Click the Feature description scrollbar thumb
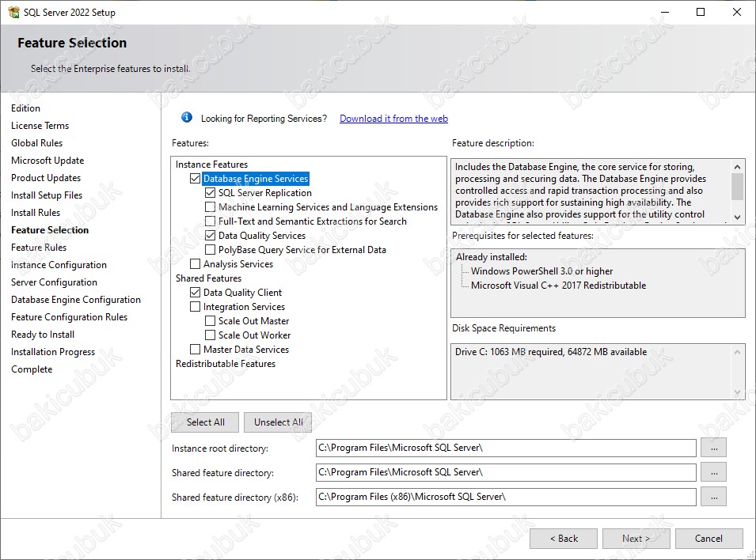 (737, 187)
